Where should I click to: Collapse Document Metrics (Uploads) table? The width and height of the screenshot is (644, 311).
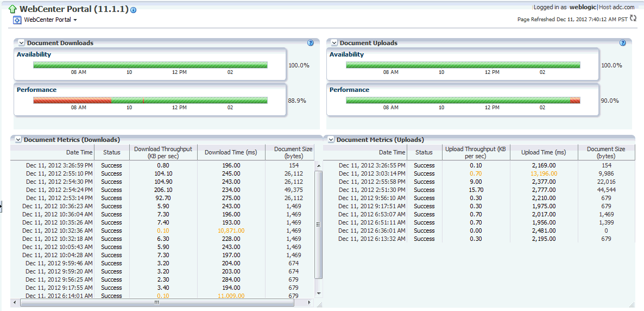coord(331,140)
